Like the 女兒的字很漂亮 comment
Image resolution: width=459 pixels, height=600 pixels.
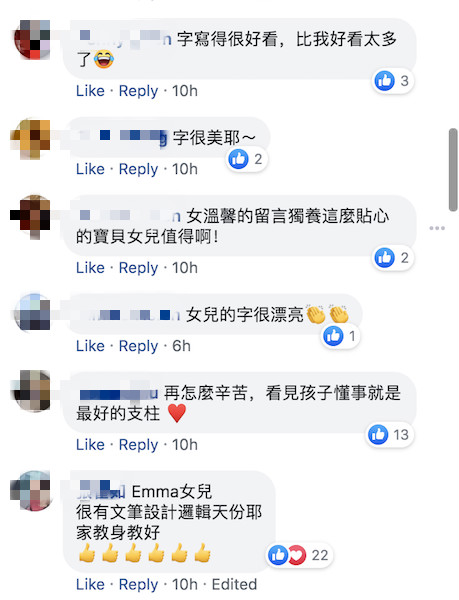(90, 346)
